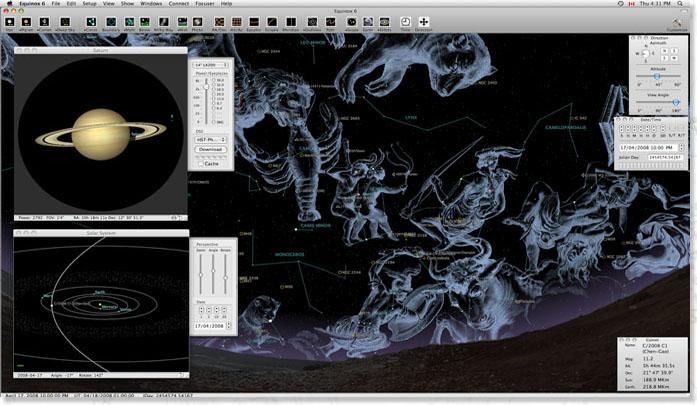Toggle the eOutlines toolbar icon
Screen dimensions: 697x405
[312, 21]
